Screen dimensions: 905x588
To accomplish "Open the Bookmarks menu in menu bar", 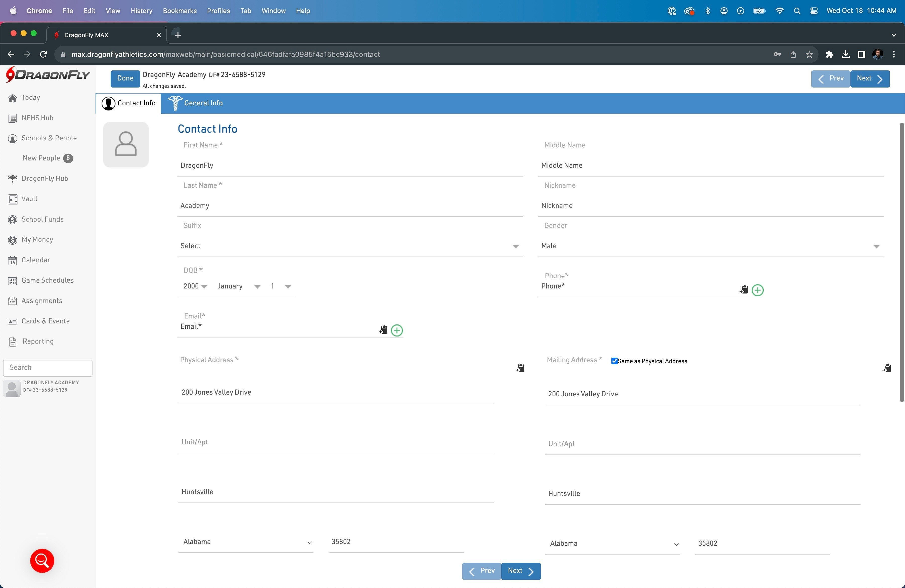I will click(179, 11).
